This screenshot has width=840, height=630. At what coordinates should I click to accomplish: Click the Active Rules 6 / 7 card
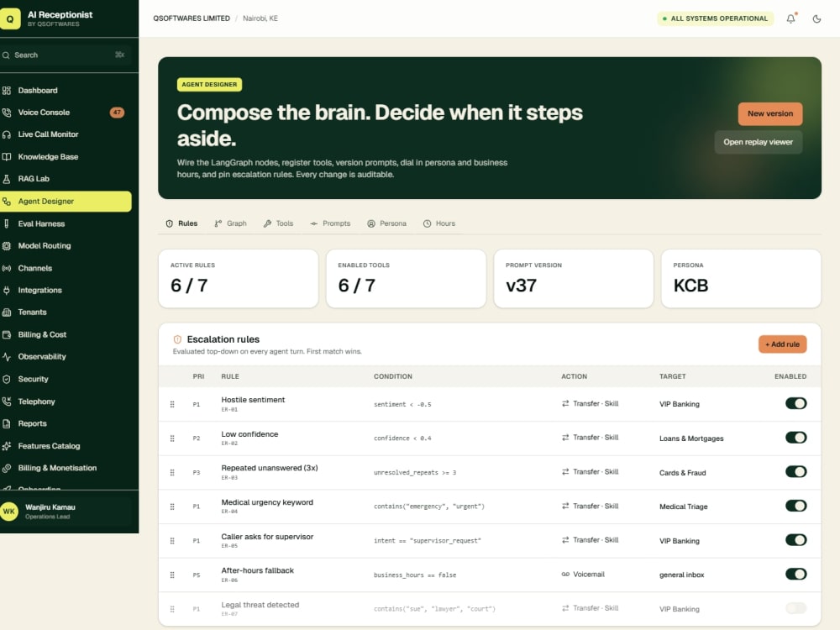(x=239, y=279)
